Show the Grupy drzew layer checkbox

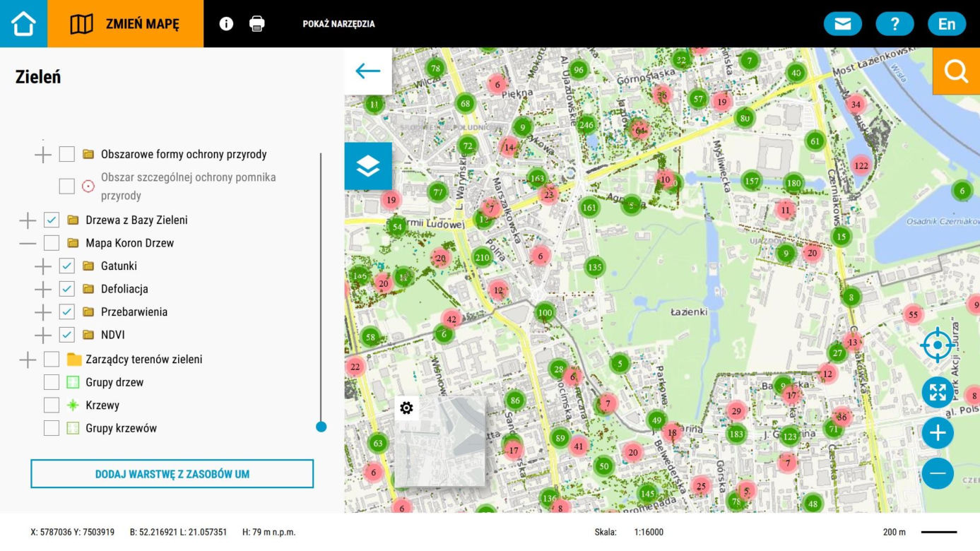tap(52, 382)
